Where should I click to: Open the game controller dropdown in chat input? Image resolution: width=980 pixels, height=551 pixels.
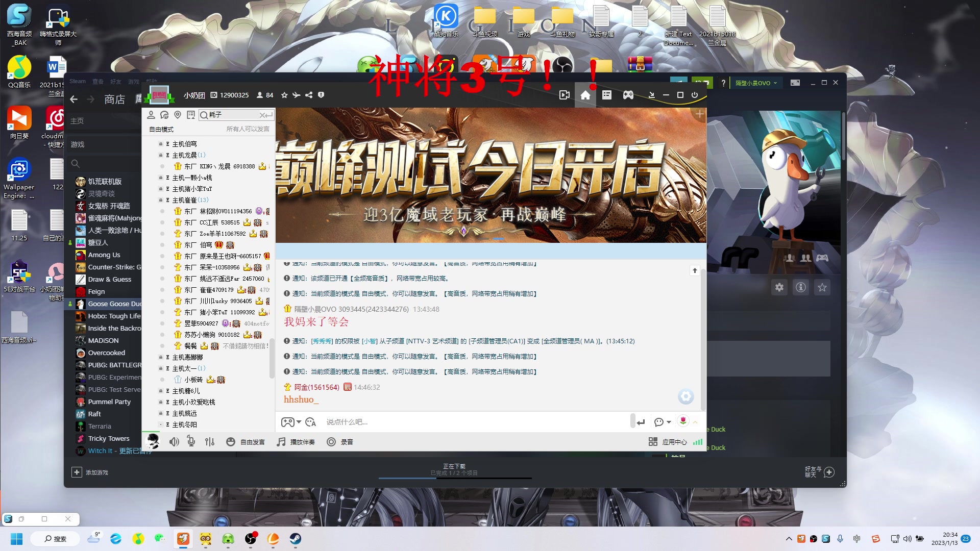299,422
